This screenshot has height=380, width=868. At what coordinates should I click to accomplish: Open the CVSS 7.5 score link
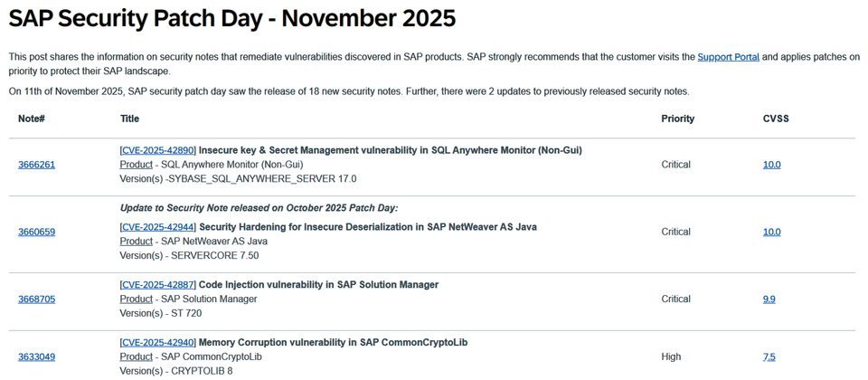tap(769, 357)
